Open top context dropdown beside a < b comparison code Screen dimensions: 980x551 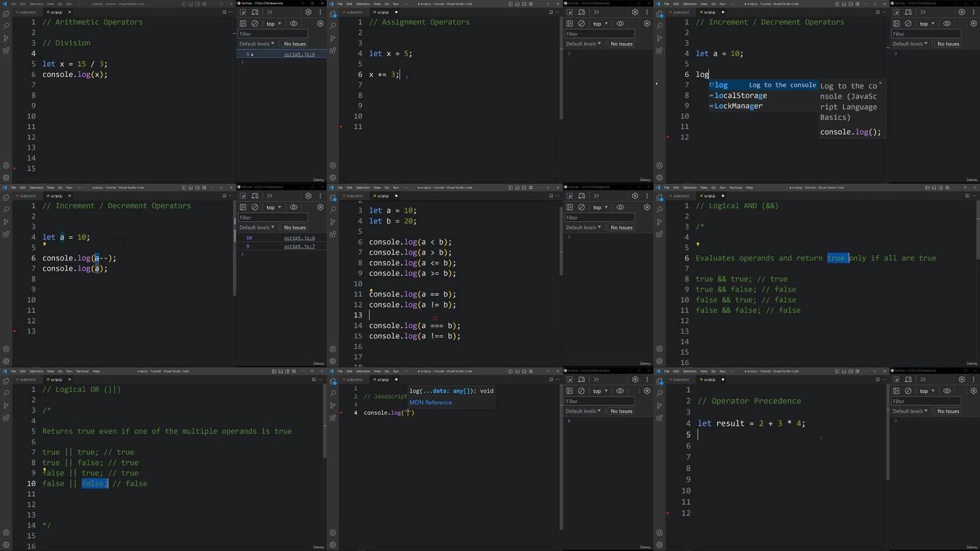click(x=600, y=207)
